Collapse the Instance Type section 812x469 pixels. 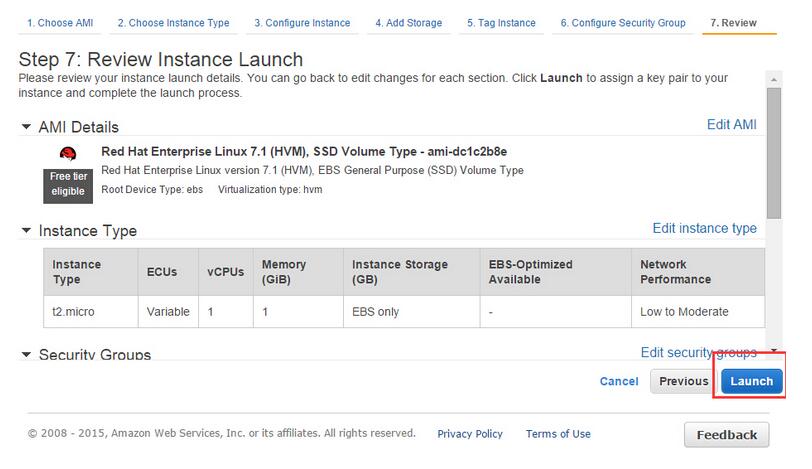tap(26, 230)
